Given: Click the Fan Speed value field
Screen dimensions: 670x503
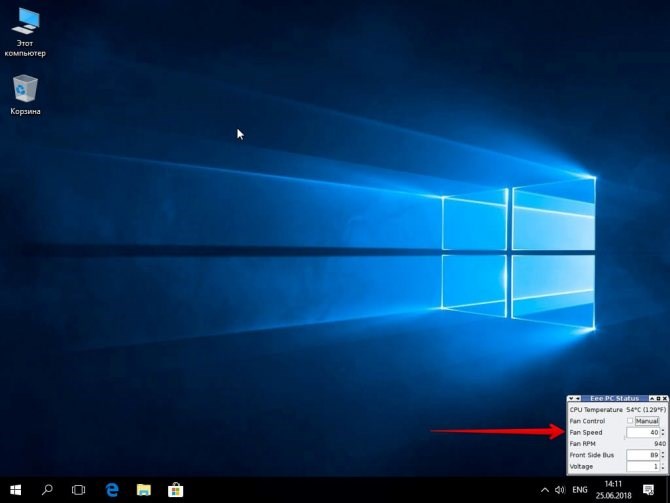Looking at the screenshot, I should point(643,432).
